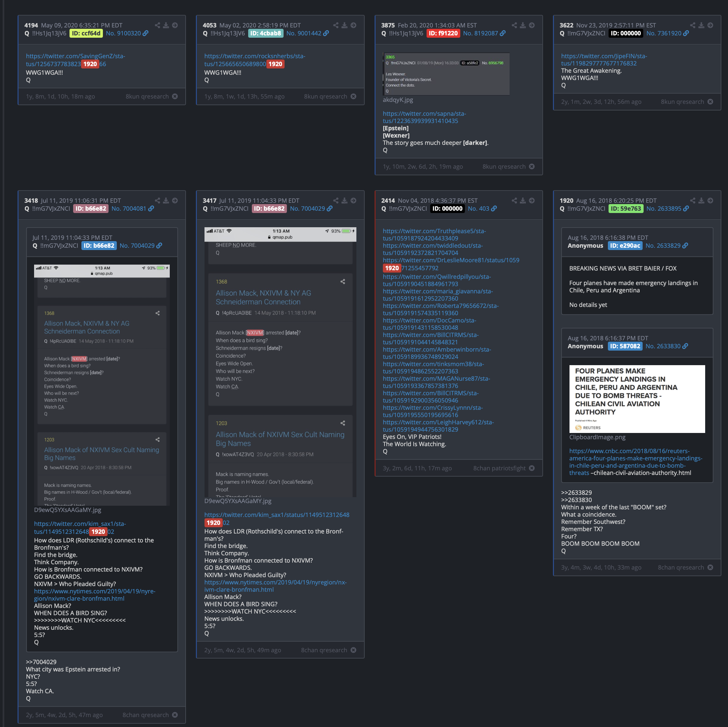Open the MAGANurse87 twitter link
This screenshot has width=728, height=727.
pyautogui.click(x=436, y=382)
